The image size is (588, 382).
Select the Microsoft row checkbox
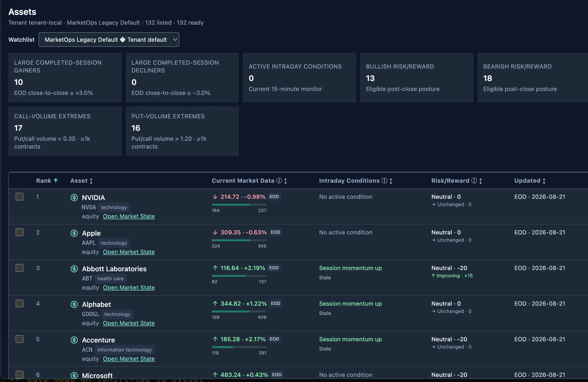[20, 375]
